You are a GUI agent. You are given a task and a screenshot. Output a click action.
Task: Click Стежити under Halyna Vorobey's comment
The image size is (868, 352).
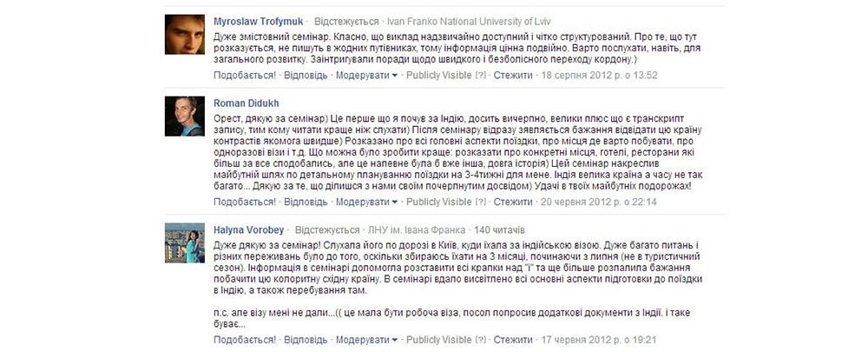[x=513, y=339]
